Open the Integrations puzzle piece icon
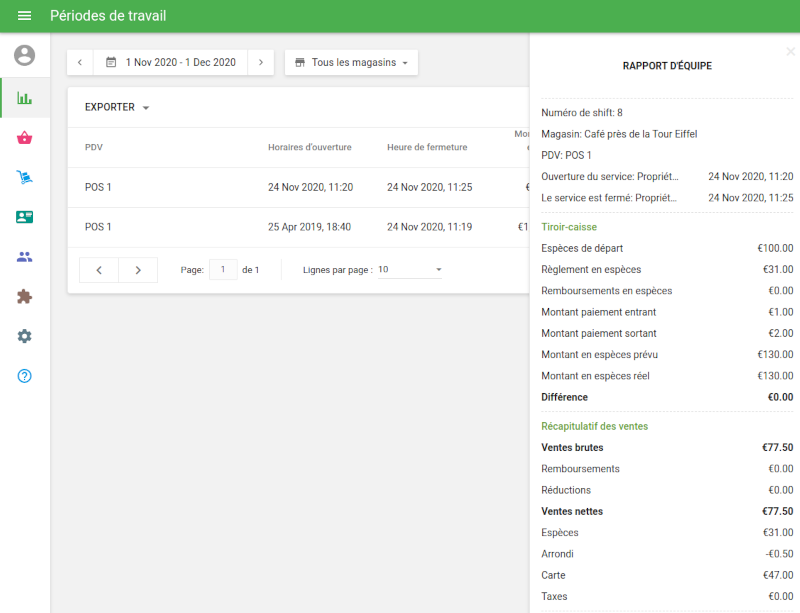 [25, 297]
